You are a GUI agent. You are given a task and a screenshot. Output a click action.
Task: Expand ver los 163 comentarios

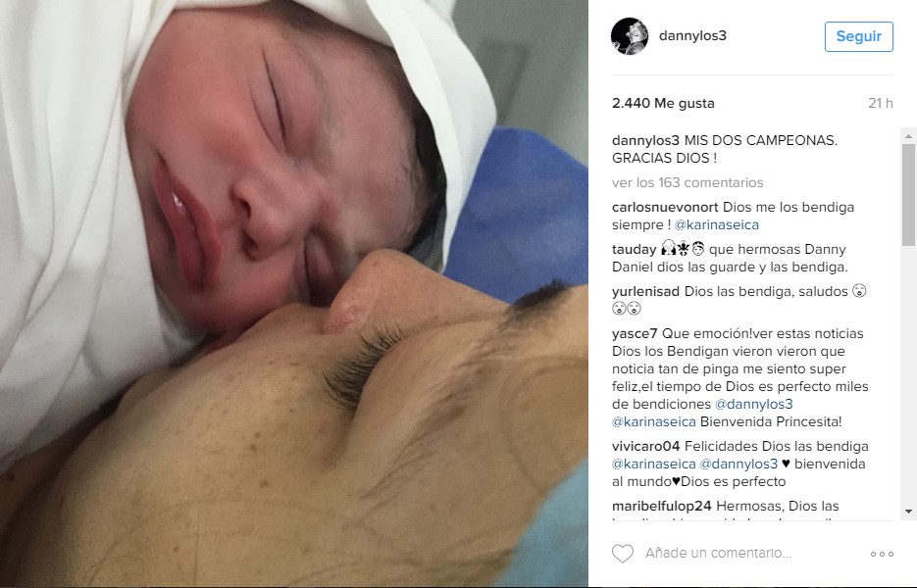[x=688, y=182]
